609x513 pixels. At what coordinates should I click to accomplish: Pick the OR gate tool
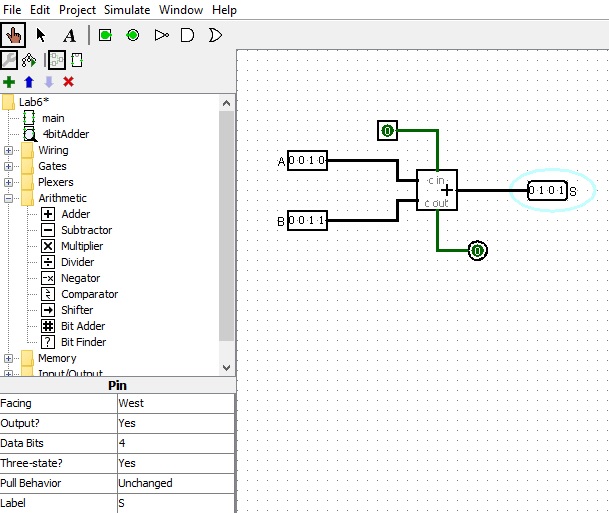click(215, 35)
